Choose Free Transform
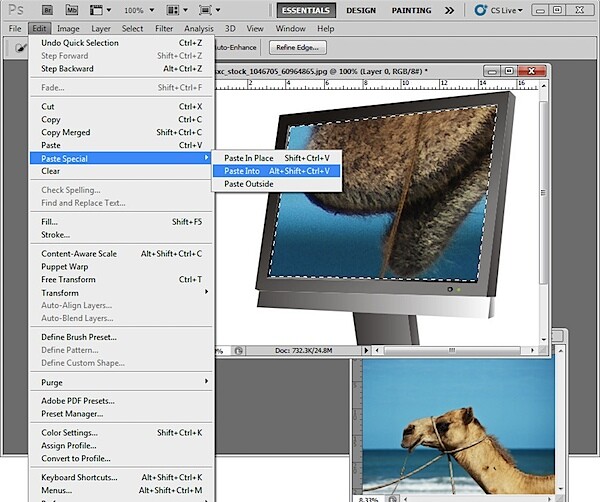The width and height of the screenshot is (600, 502). 121,280
